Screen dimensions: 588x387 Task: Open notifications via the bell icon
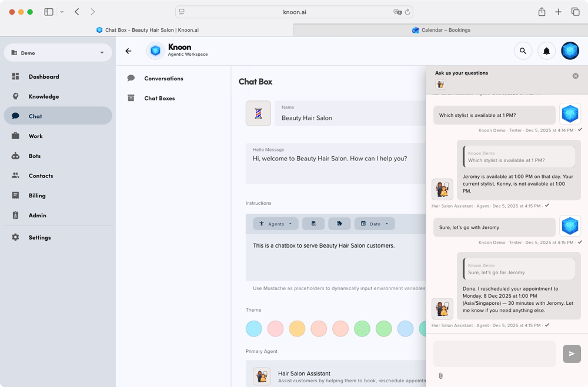tap(546, 51)
